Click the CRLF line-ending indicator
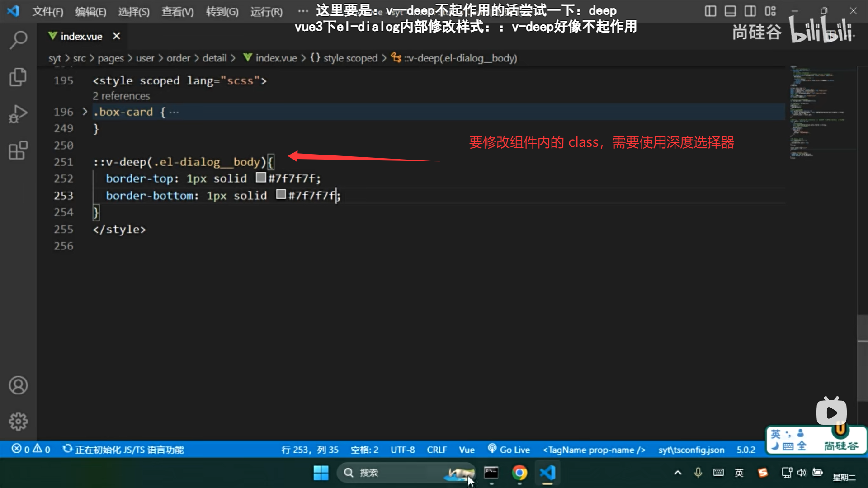 click(x=436, y=450)
